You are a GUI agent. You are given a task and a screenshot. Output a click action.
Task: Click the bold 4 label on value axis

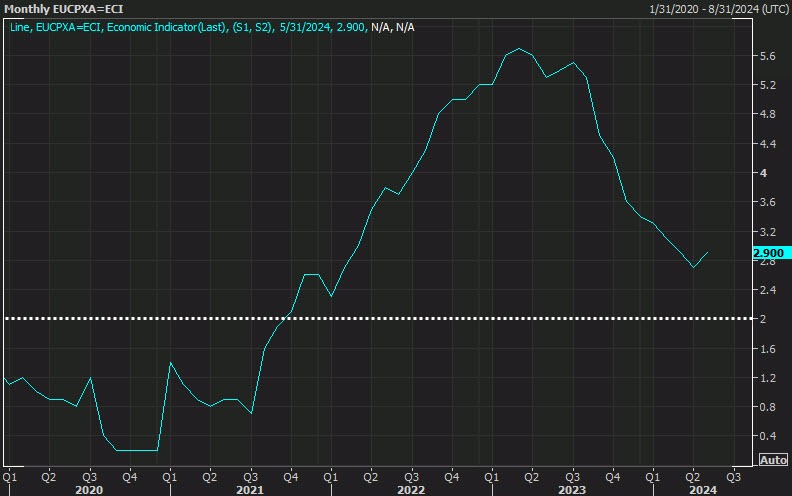pyautogui.click(x=764, y=173)
